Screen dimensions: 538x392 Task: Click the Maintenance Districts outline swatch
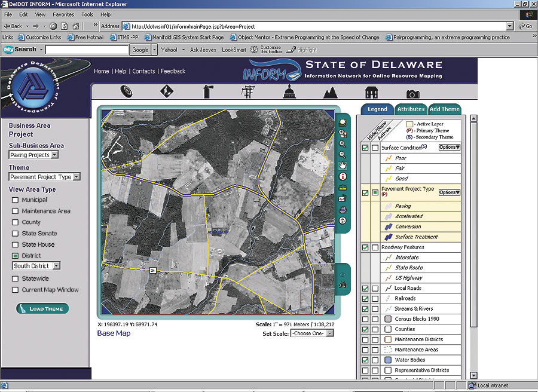[x=388, y=339]
